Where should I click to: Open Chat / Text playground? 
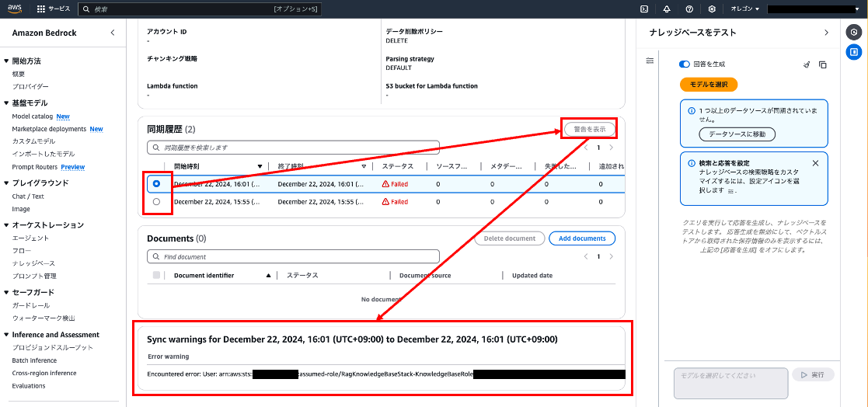tap(28, 197)
